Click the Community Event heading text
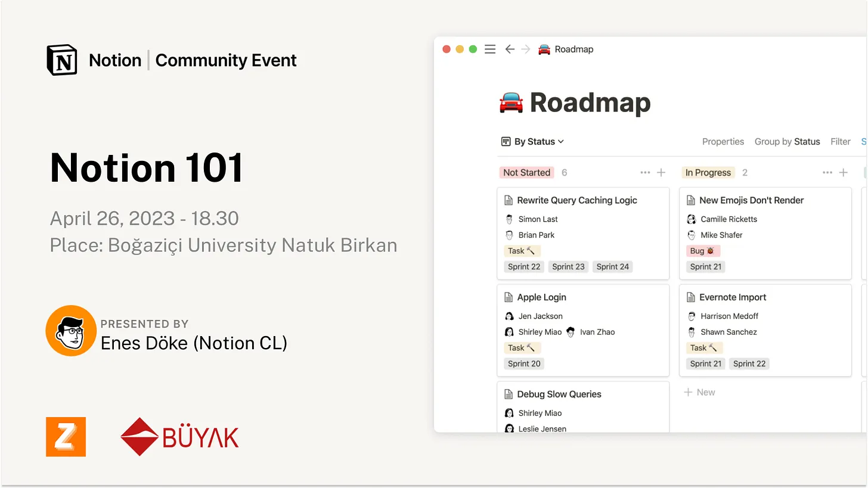 point(226,60)
